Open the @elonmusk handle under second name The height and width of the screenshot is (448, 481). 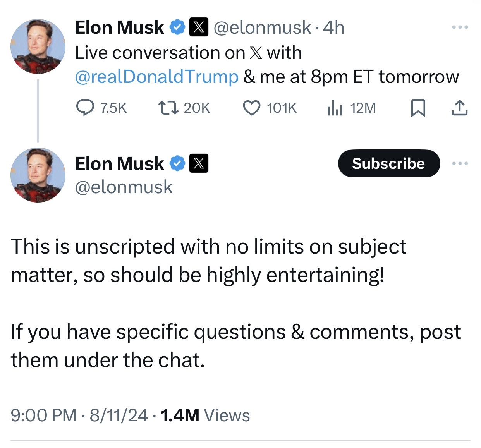pyautogui.click(x=124, y=187)
